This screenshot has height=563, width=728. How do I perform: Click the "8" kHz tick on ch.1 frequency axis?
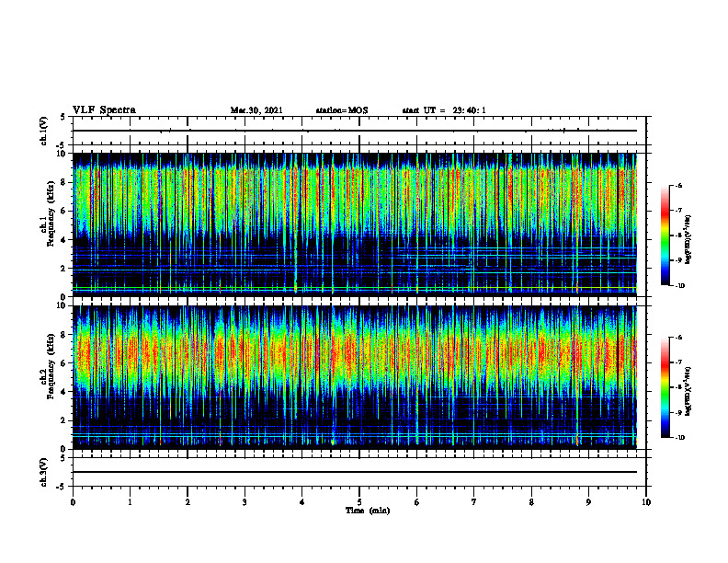tap(64, 182)
